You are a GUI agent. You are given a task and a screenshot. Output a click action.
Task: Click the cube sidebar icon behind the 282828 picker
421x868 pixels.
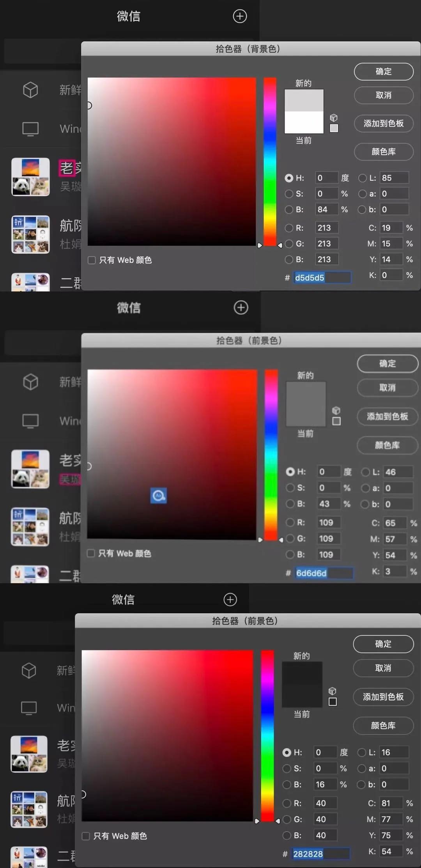click(x=29, y=670)
